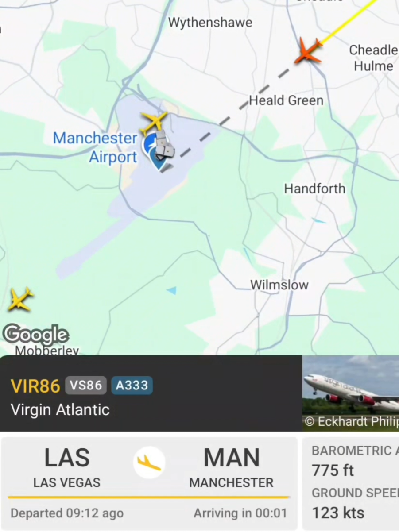Select the orange tracked aircraft near Cheadle Hulme
Image resolution: width=399 pixels, height=532 pixels.
(x=308, y=51)
